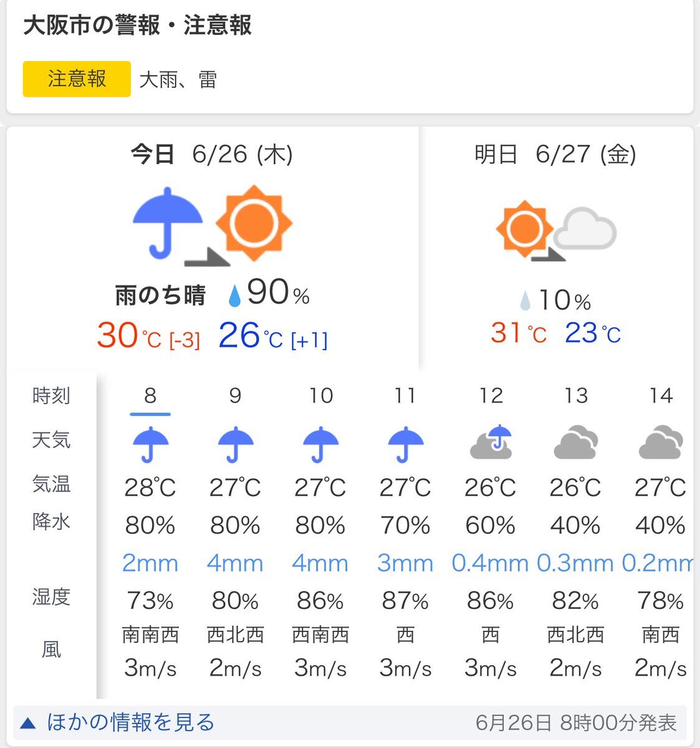Click tomorrow's sun and cloud weather icon
The image size is (700, 748).
(x=556, y=230)
